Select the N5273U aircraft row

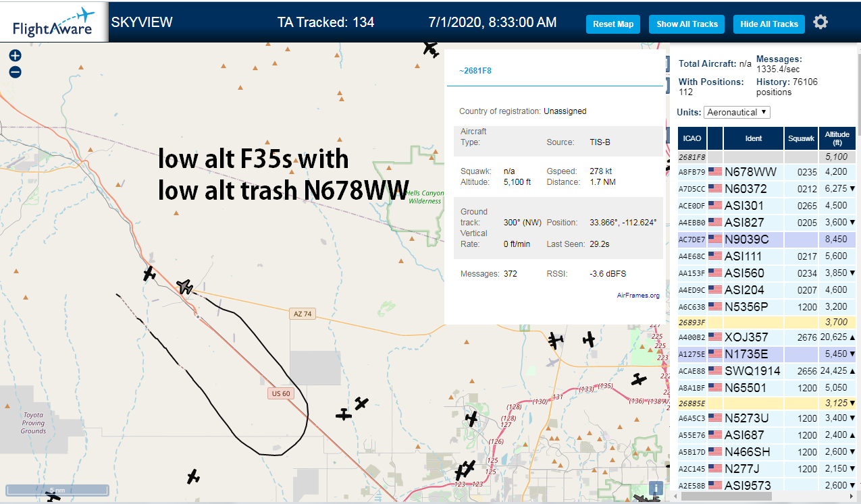pyautogui.click(x=768, y=418)
